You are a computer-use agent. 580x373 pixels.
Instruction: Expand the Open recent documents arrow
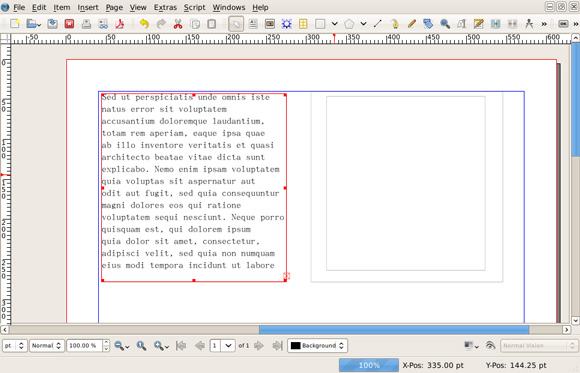(39, 25)
